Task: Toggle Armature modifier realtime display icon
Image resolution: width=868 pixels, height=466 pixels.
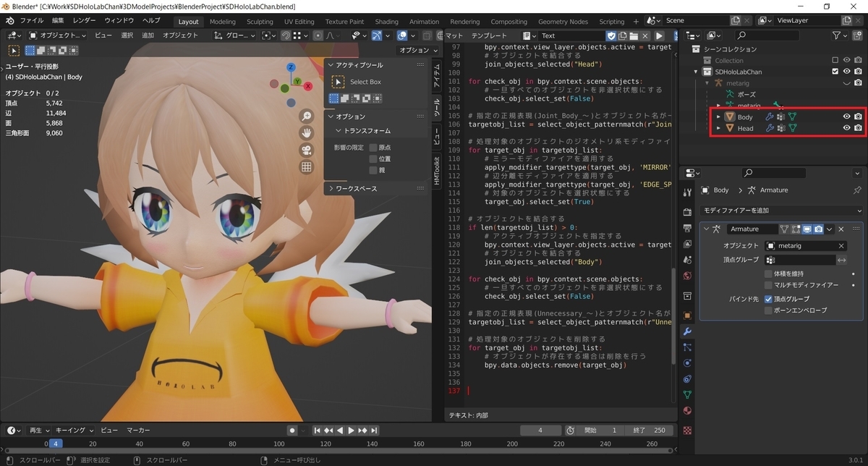Action: [x=806, y=229]
